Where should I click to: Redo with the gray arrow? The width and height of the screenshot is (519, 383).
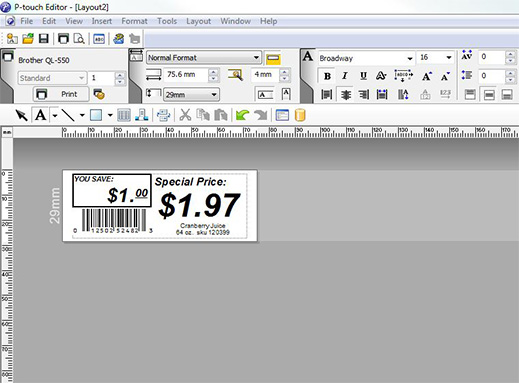pyautogui.click(x=261, y=115)
